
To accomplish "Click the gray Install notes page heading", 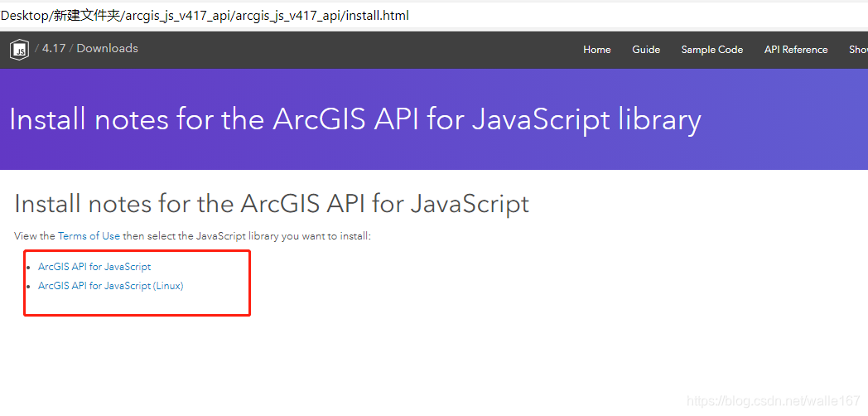I will [272, 204].
